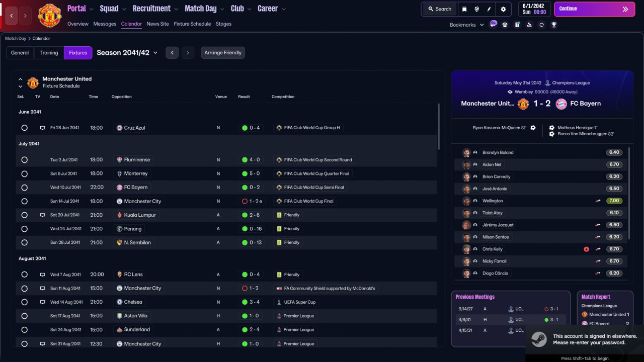Screen dimensions: 644x362
Task: Click Wellington's green 7.00 rating badge
Action: (614, 201)
